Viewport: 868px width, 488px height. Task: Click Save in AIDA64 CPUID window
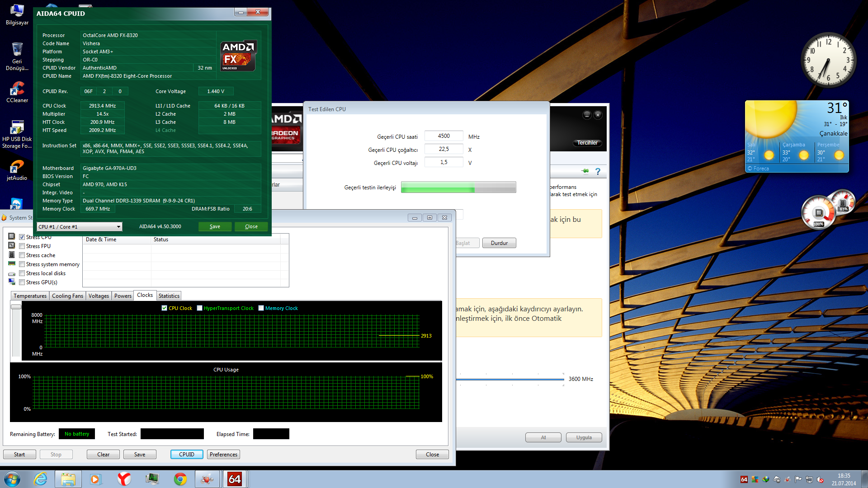coord(215,226)
